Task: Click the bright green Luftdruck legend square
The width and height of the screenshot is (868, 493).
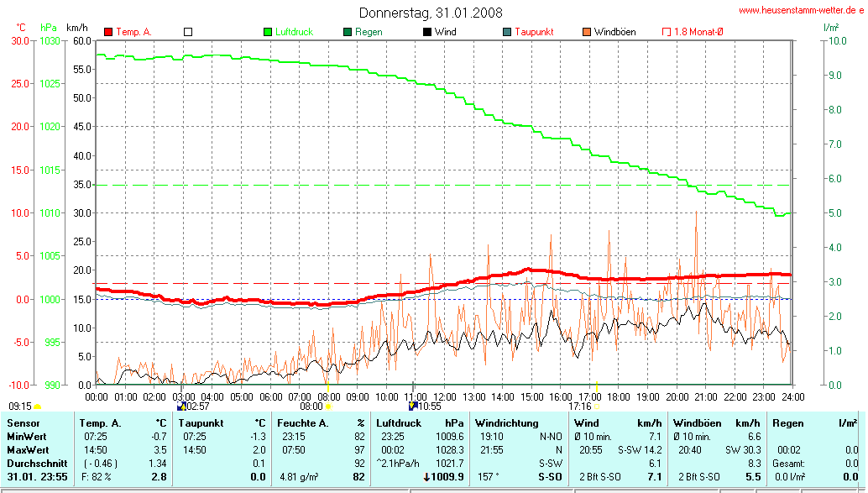Action: (269, 32)
